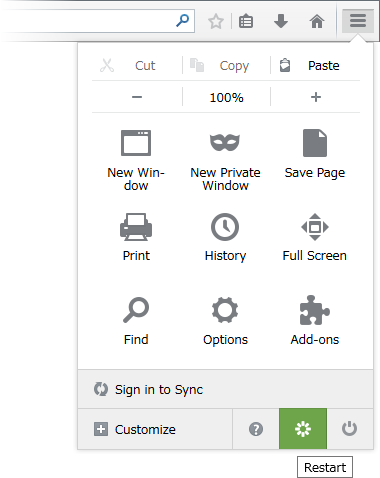Zoom in with the plus button
This screenshot has width=380, height=478.
pos(316,97)
